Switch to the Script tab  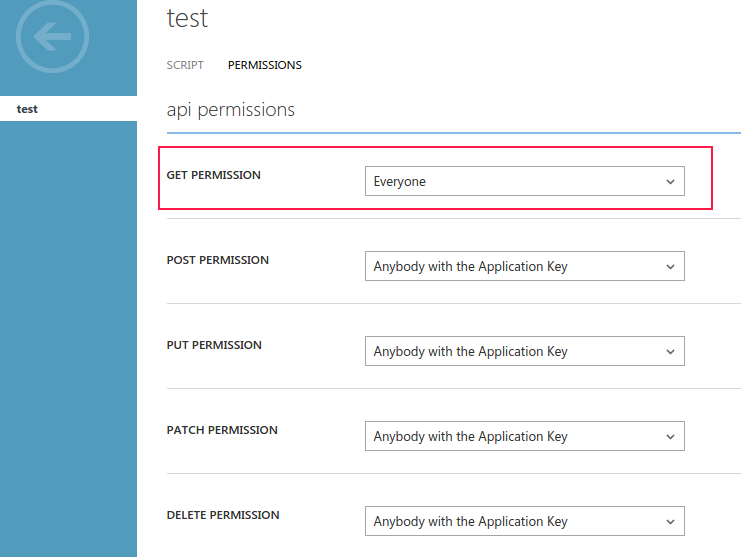point(185,65)
